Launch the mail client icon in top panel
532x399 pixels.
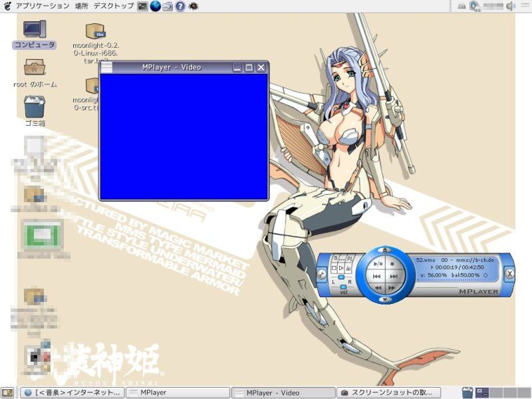[168, 7]
